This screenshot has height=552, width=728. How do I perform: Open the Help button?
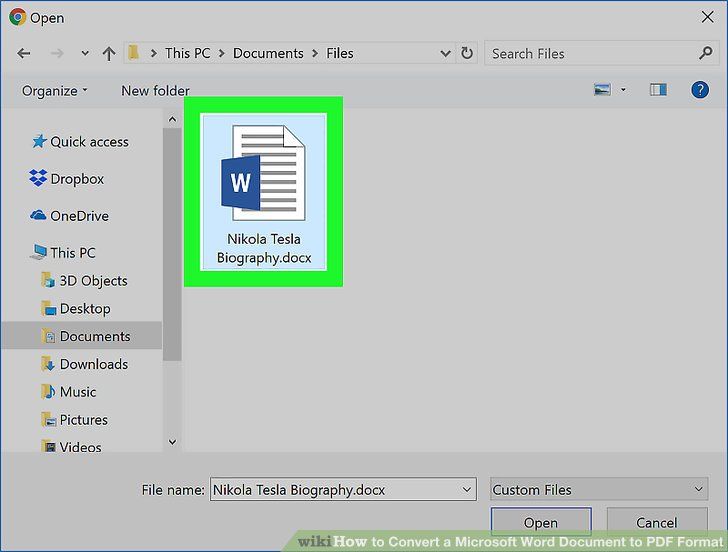point(700,90)
